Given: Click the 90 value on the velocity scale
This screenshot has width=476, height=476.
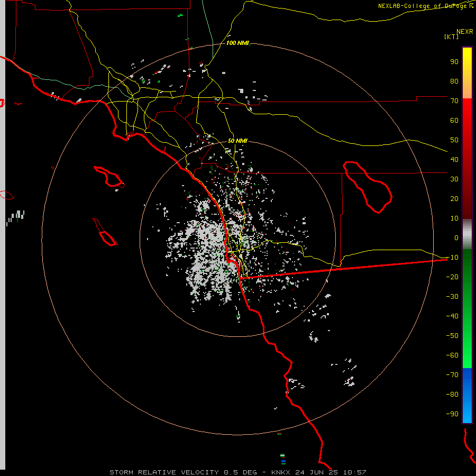Looking at the screenshot, I should (454, 62).
